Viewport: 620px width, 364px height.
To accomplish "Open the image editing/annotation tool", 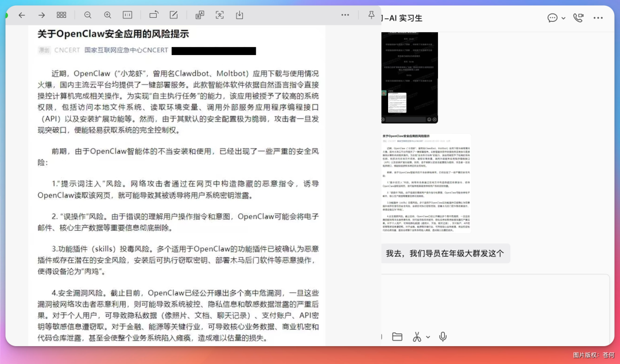I will tap(173, 15).
